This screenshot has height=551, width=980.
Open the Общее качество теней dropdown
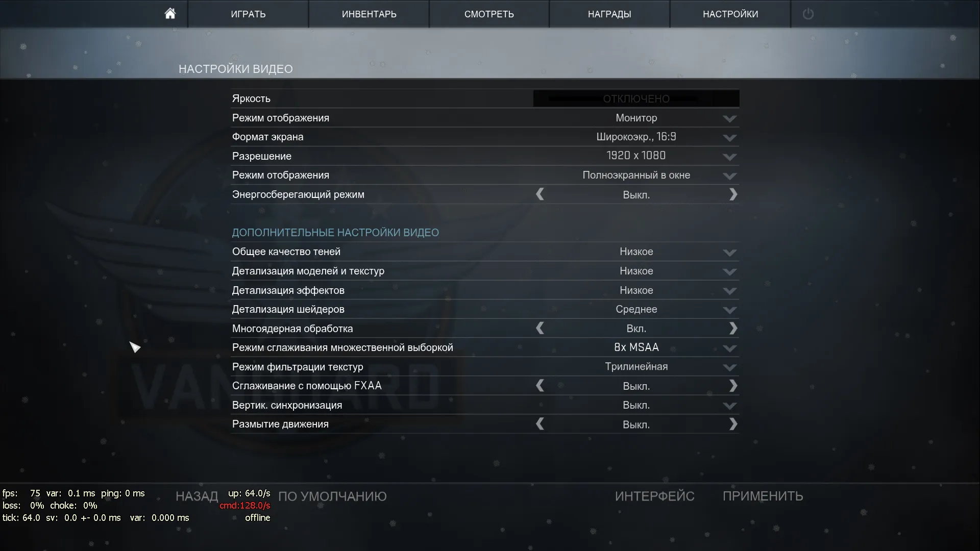(x=636, y=252)
